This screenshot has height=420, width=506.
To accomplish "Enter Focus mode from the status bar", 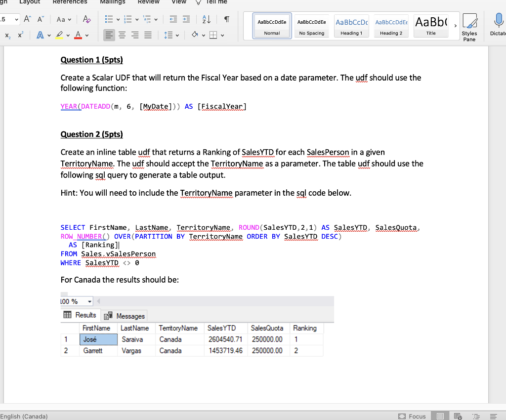I will tap(412, 416).
